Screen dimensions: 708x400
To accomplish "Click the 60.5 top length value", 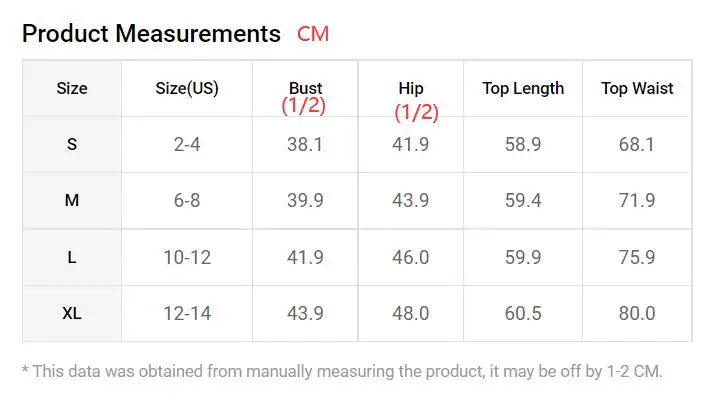I will pos(523,313).
